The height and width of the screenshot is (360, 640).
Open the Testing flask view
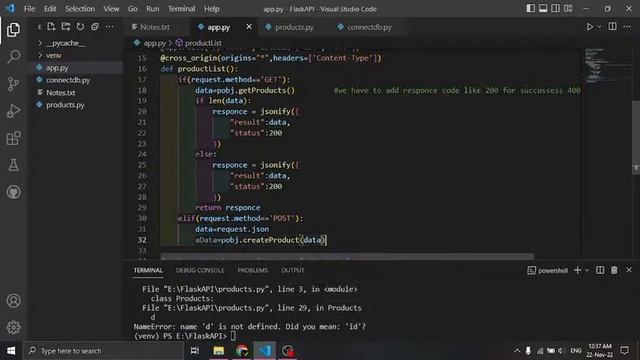pos(13,165)
